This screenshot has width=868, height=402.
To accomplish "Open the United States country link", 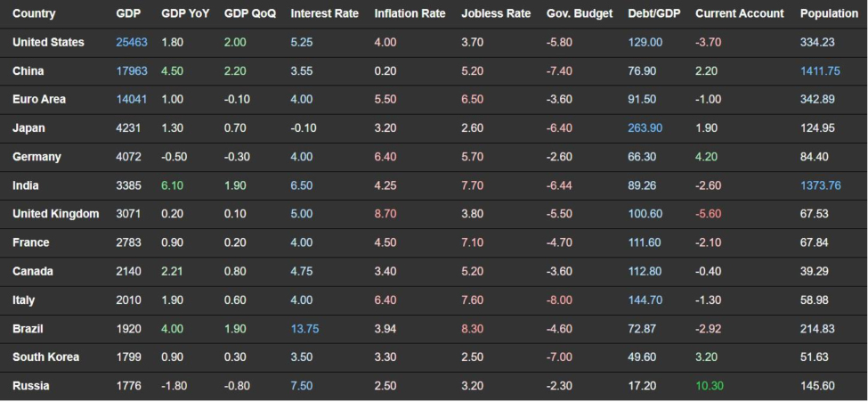I will click(48, 43).
